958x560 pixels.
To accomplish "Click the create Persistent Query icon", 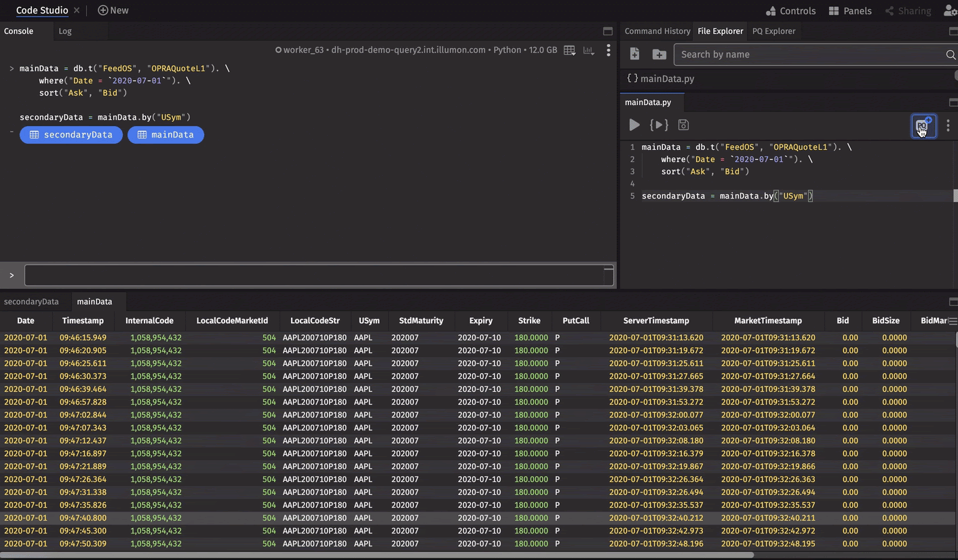I will coord(923,125).
